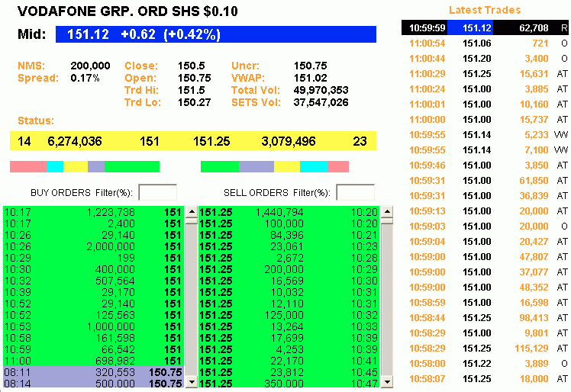Select the SETS Vol value 37,547,026
Viewport: 571px width, 392px height.
[321, 102]
